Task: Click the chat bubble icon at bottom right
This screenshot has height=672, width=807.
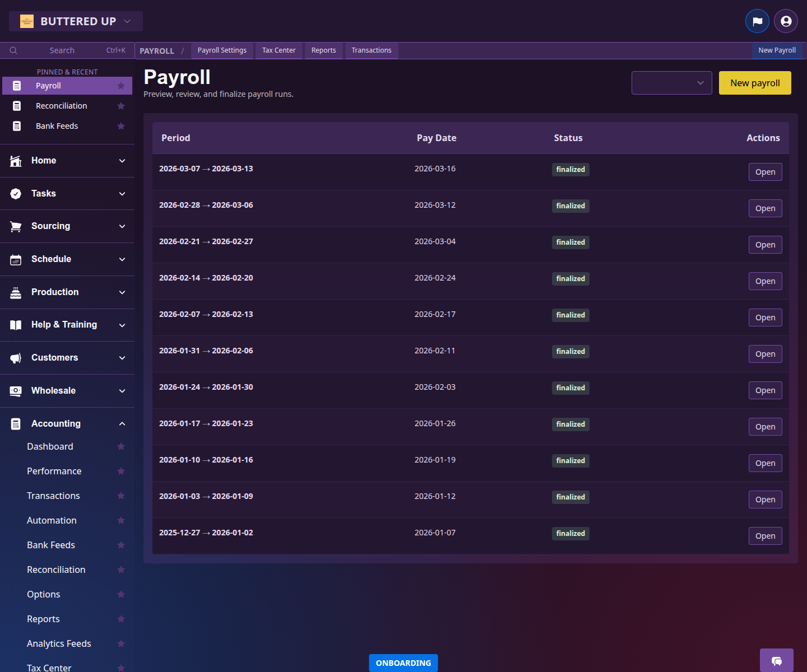Action: [x=776, y=661]
